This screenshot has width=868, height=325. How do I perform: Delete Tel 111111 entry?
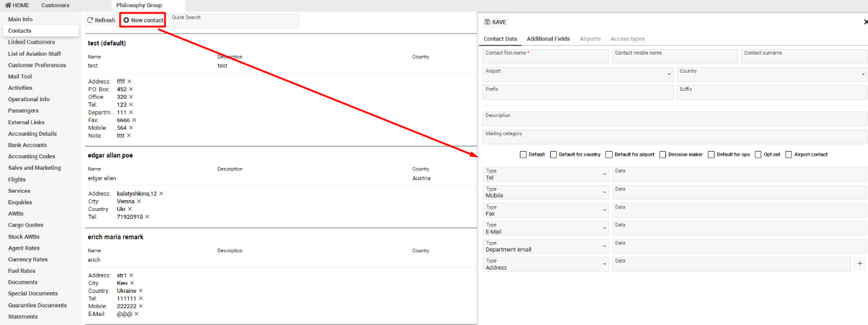pos(141,298)
